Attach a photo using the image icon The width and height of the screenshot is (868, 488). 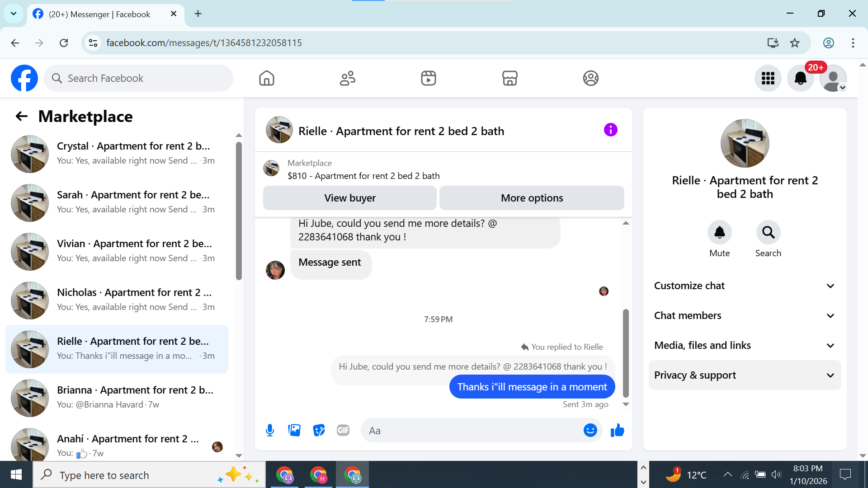pyautogui.click(x=294, y=430)
